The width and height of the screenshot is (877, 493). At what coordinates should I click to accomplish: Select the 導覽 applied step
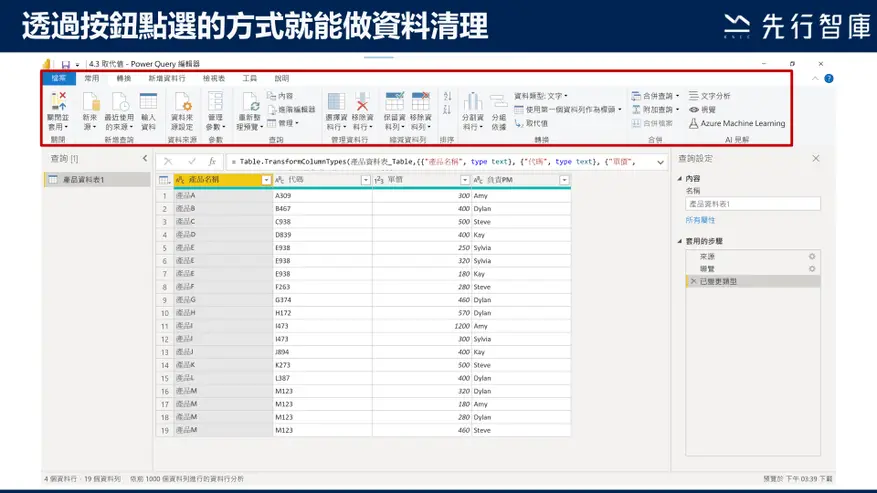pyautogui.click(x=753, y=269)
